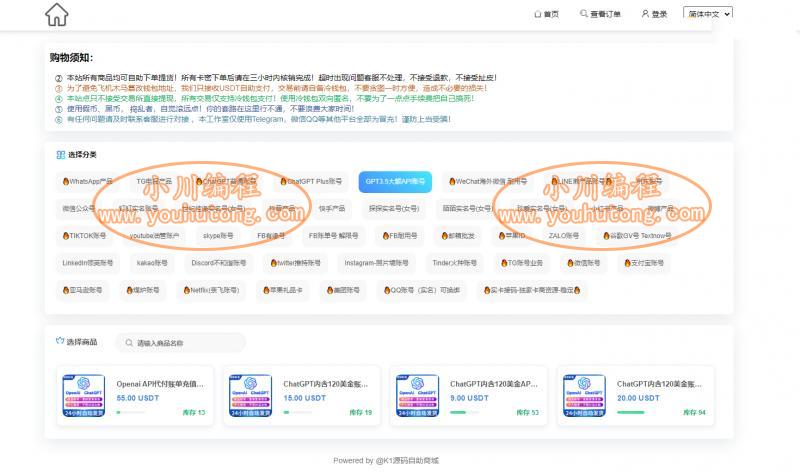Click the 库存 13 stock label

[194, 412]
